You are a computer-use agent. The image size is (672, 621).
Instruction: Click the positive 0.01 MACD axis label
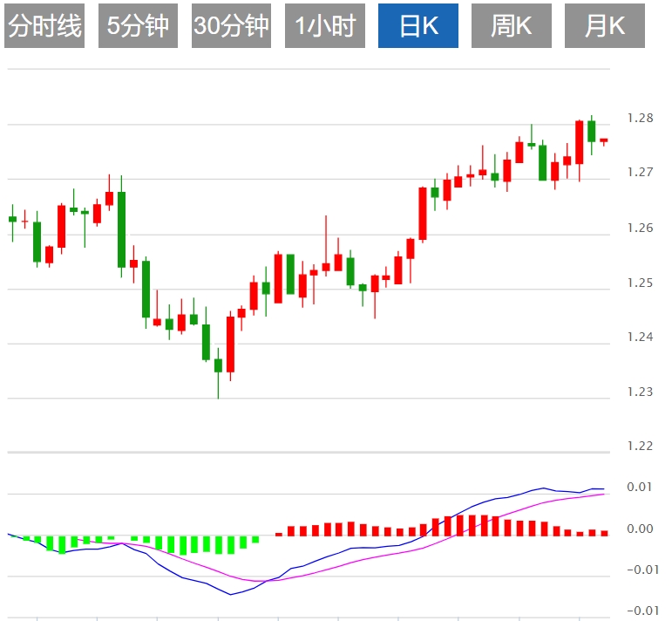tap(641, 487)
